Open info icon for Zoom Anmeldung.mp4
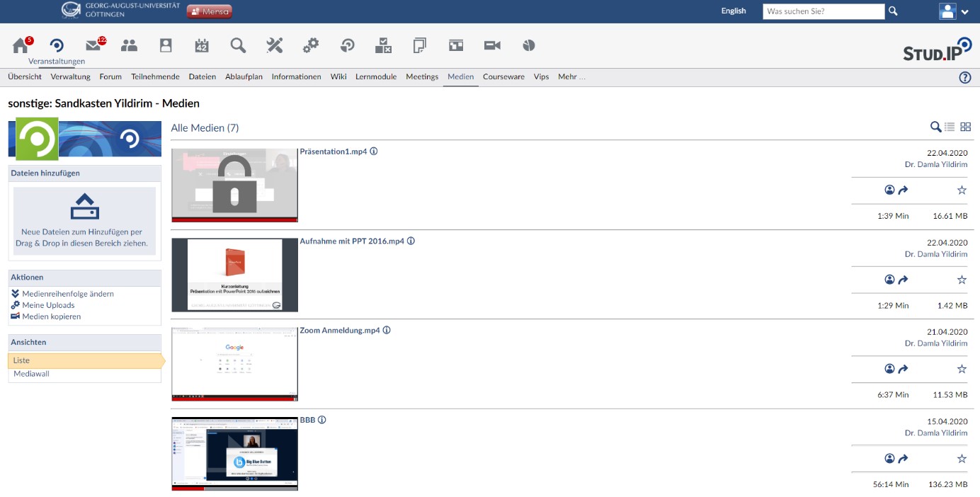Viewport: 980px width, 497px height. [x=387, y=330]
